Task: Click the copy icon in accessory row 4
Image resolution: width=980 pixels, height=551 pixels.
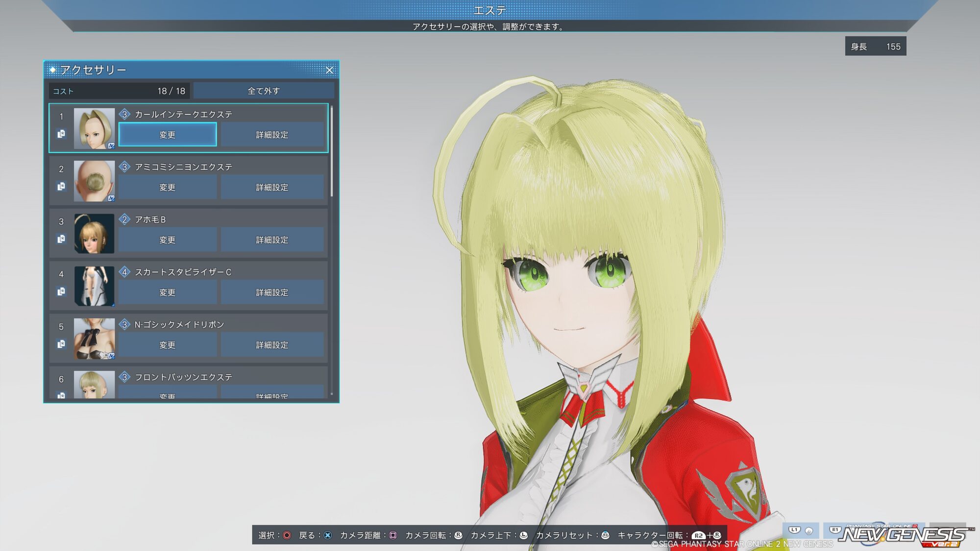Action: click(x=61, y=291)
